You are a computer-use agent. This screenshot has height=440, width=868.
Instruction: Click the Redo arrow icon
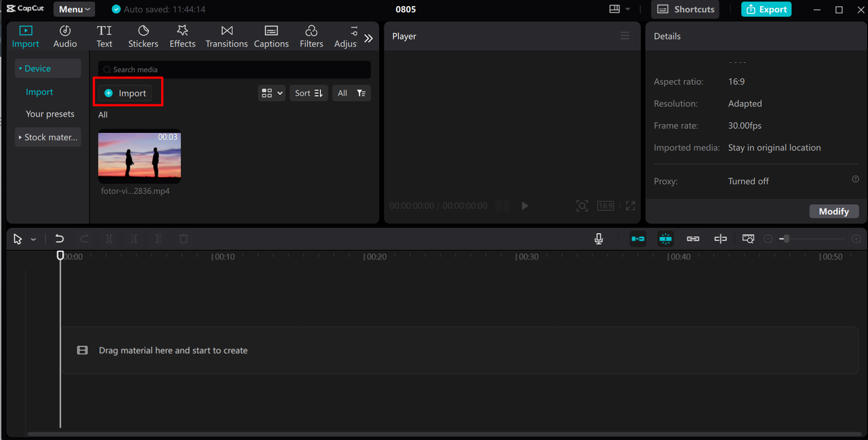85,239
